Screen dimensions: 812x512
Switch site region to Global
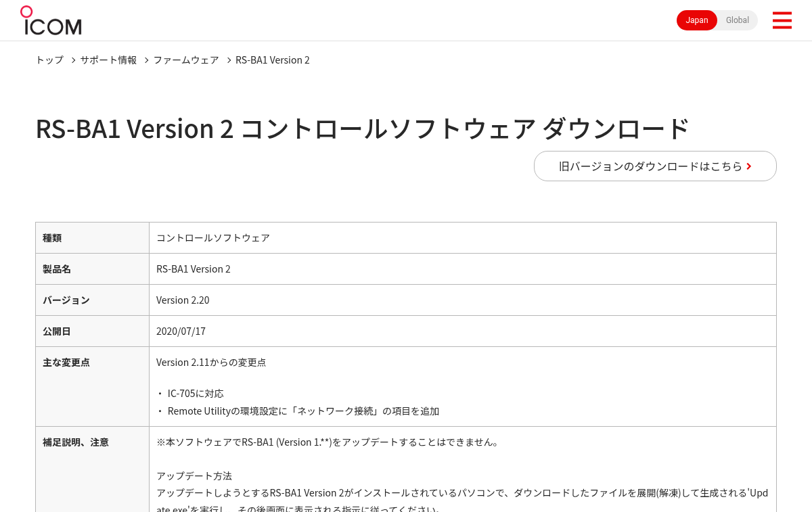[x=738, y=20]
